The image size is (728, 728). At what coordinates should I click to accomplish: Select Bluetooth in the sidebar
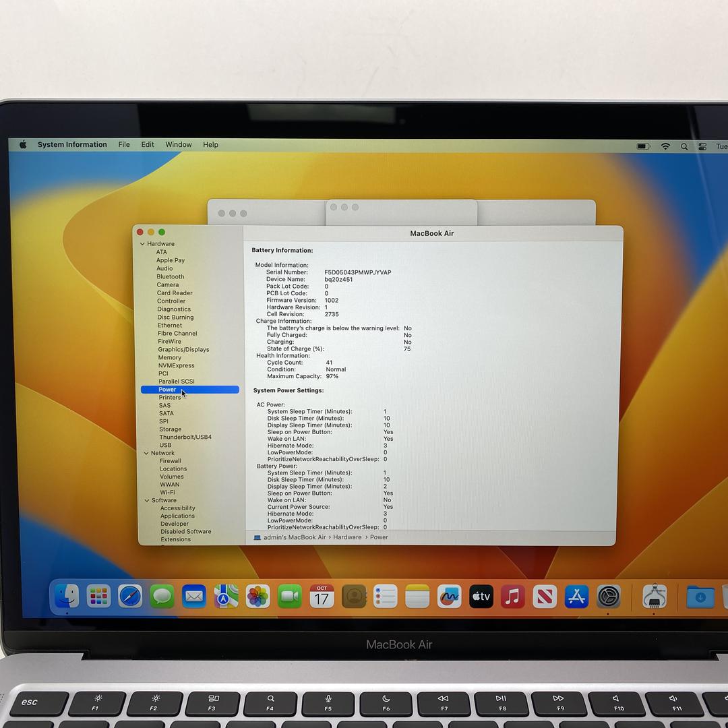coord(171,277)
